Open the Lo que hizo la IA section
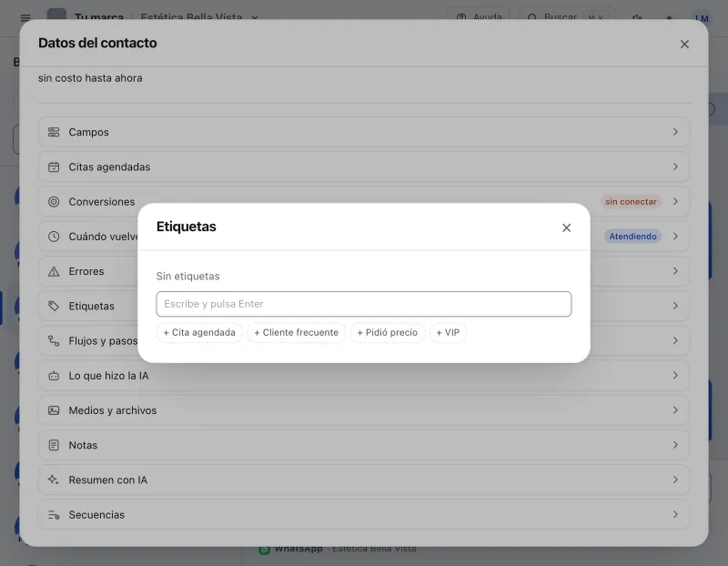 (x=364, y=376)
